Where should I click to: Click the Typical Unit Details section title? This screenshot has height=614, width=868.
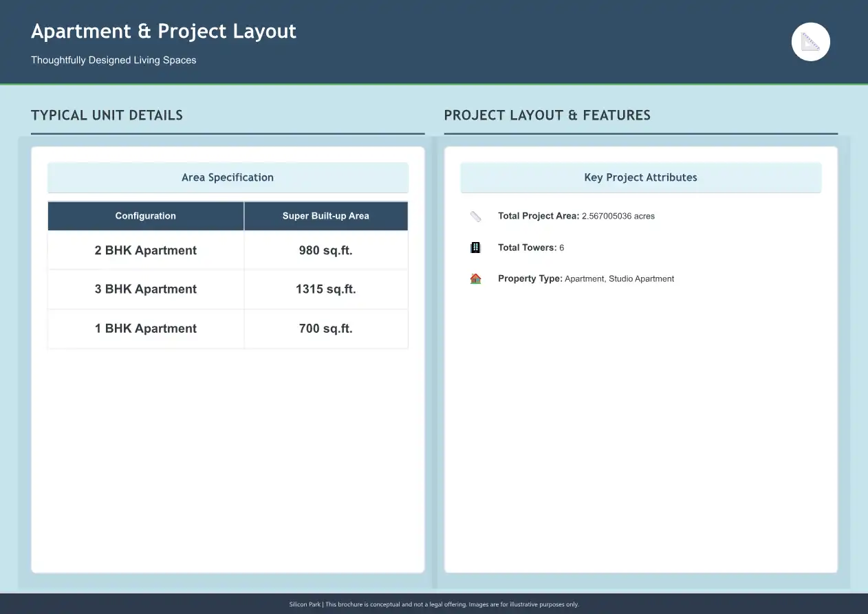107,116
